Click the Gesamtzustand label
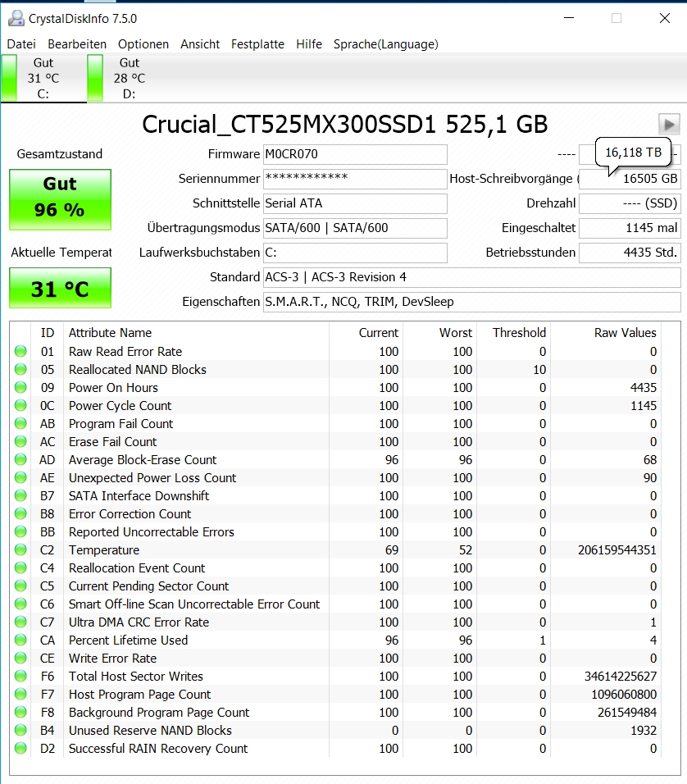The image size is (687, 784). 60,154
